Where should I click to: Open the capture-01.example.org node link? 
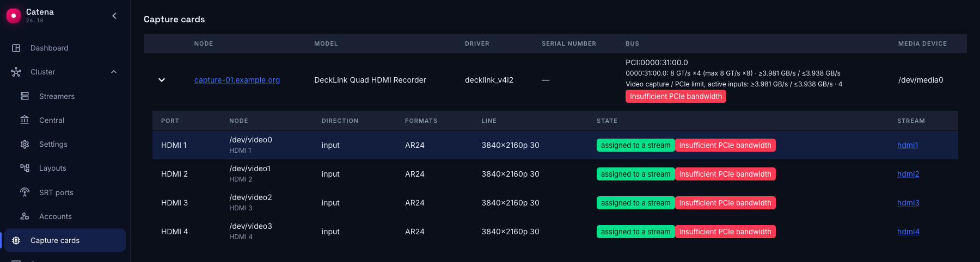click(x=237, y=80)
